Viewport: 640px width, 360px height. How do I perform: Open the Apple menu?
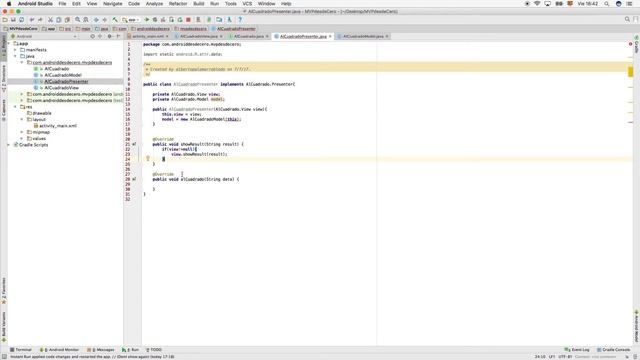point(9,4)
